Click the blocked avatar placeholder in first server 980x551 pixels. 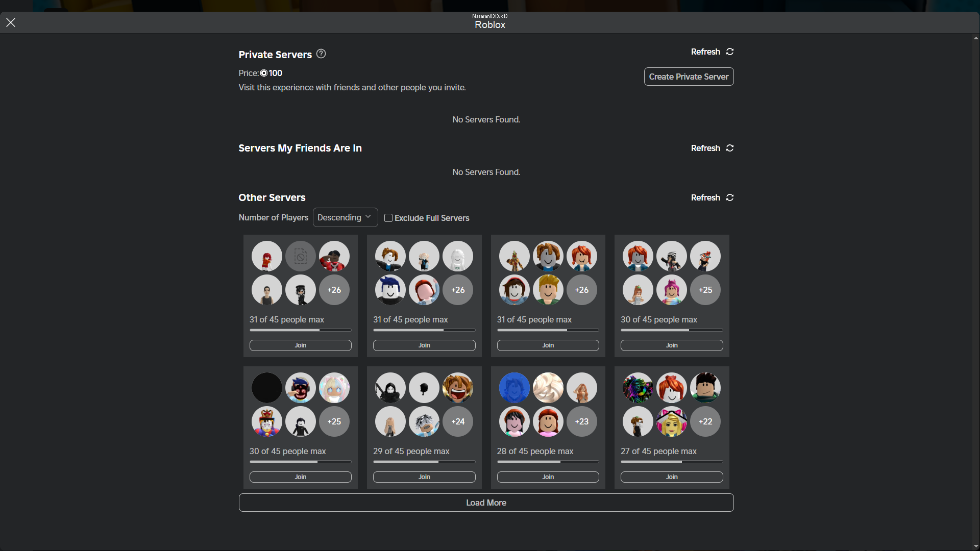(x=300, y=256)
